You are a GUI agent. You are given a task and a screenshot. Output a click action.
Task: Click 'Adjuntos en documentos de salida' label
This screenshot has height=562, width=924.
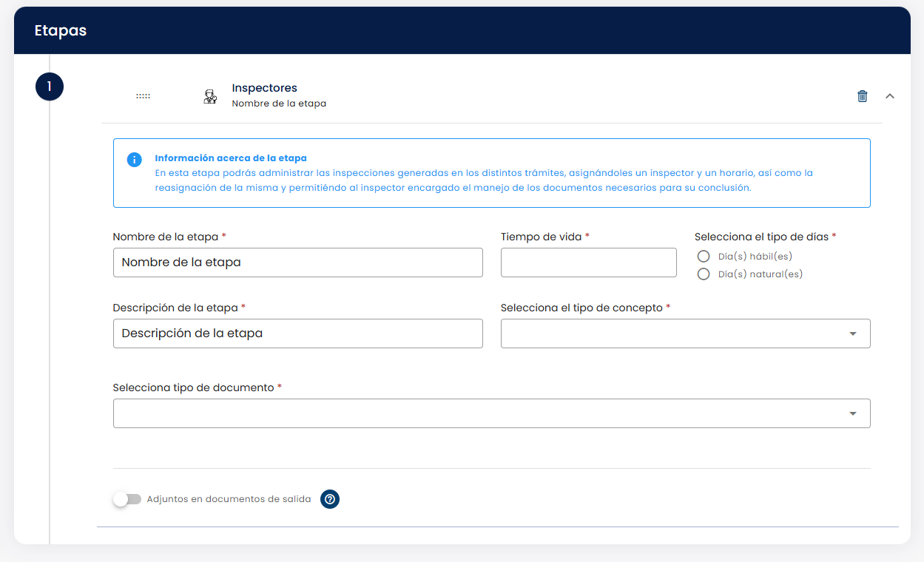point(229,499)
